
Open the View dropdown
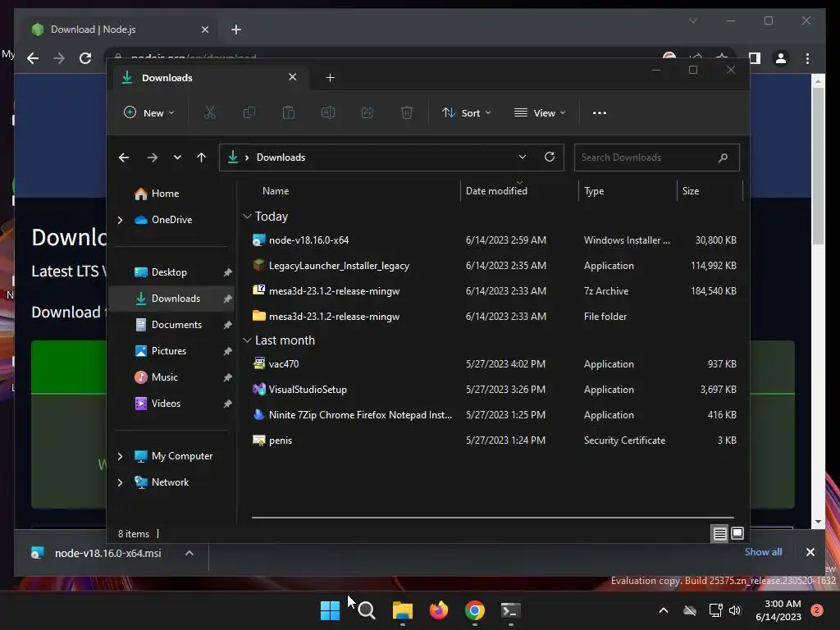pyautogui.click(x=540, y=113)
